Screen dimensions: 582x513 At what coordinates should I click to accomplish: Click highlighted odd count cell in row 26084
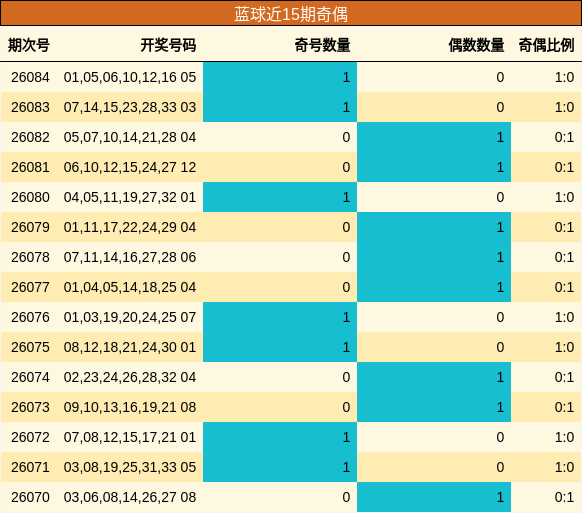[280, 77]
